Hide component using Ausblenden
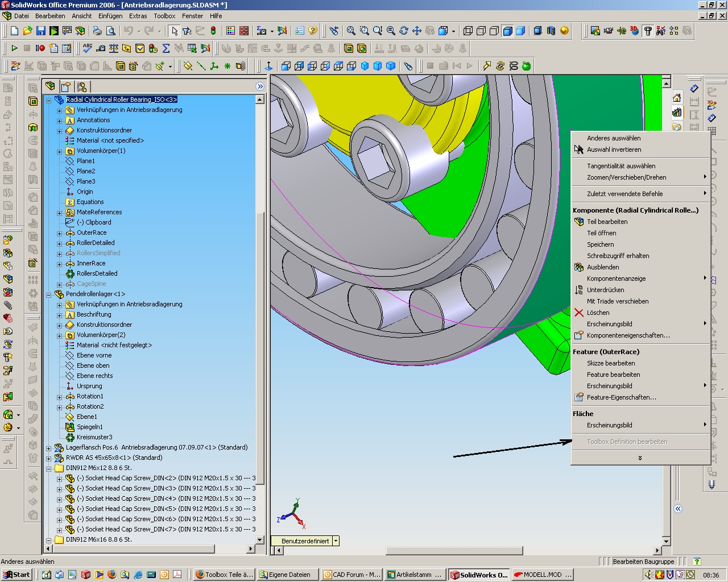The width and height of the screenshot is (728, 582). [603, 267]
